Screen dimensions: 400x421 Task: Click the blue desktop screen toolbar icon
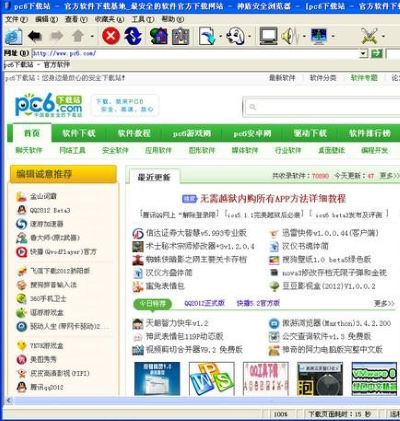[x=319, y=36]
